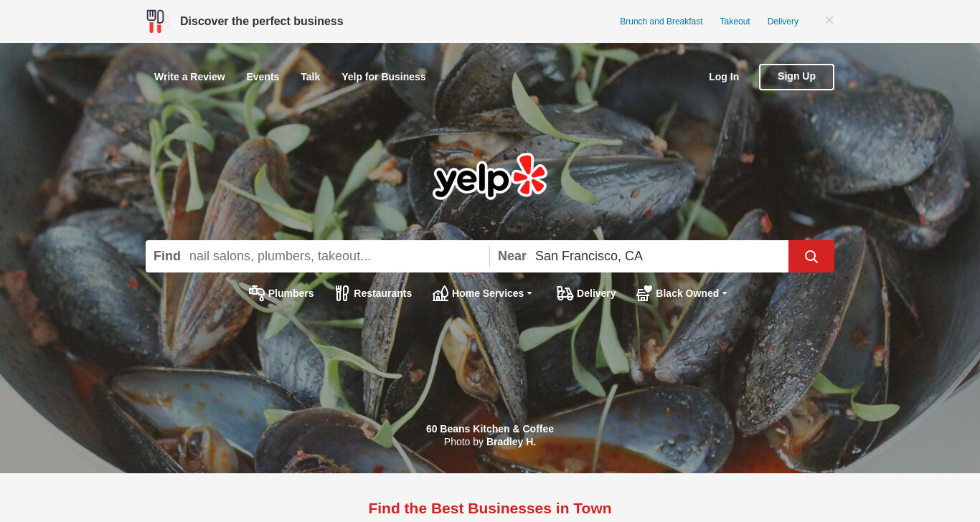Click the Home Services house icon
980x522 pixels.
pos(440,293)
